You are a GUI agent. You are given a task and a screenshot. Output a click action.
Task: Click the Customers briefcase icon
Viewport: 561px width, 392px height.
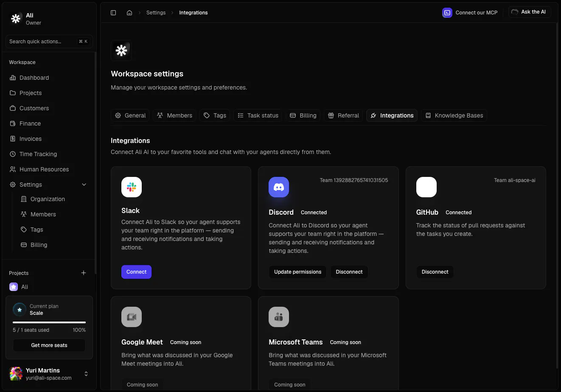[x=13, y=108]
